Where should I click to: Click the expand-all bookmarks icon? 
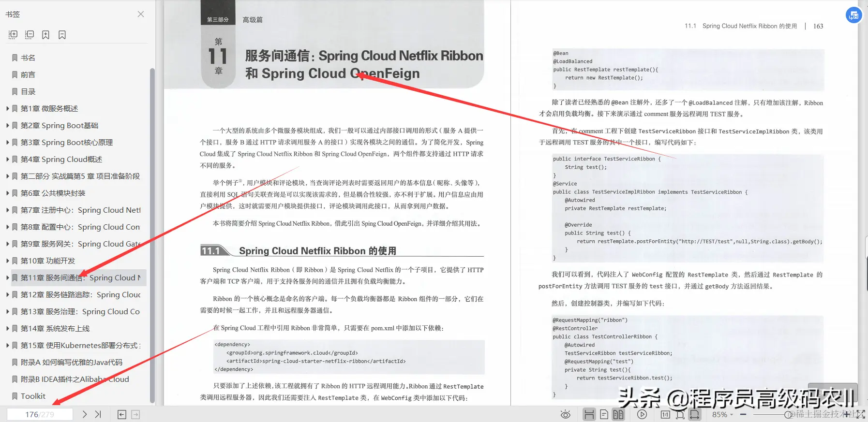13,35
